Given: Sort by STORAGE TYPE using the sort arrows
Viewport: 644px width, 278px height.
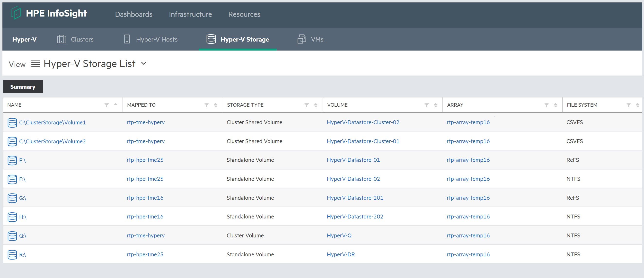Looking at the screenshot, I should click(x=316, y=105).
